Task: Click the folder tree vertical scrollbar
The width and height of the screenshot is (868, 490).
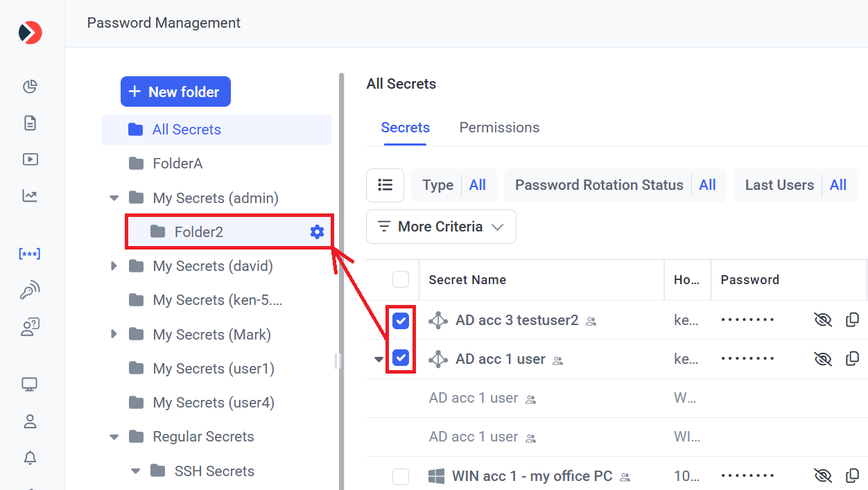Action: pos(341,277)
